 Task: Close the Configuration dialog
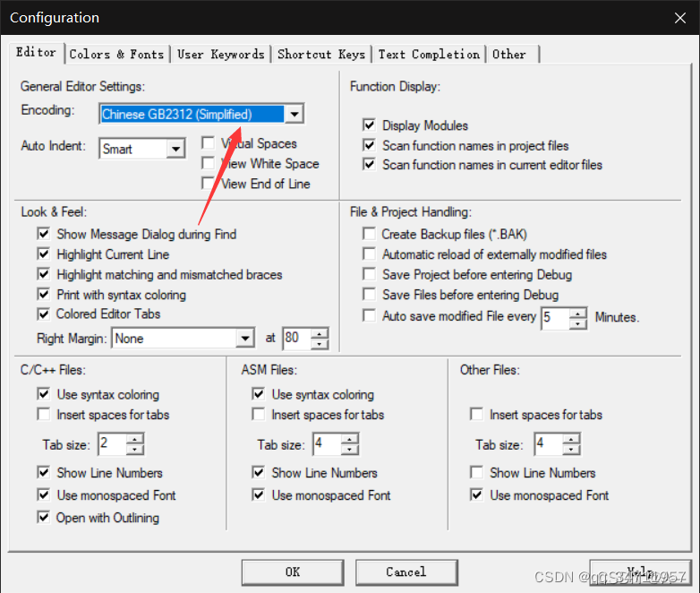[x=680, y=18]
